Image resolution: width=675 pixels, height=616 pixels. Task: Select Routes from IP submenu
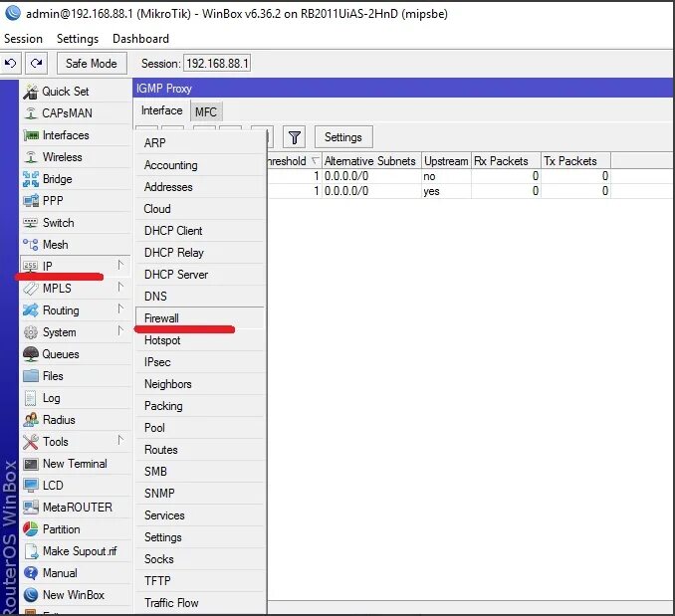click(200, 450)
